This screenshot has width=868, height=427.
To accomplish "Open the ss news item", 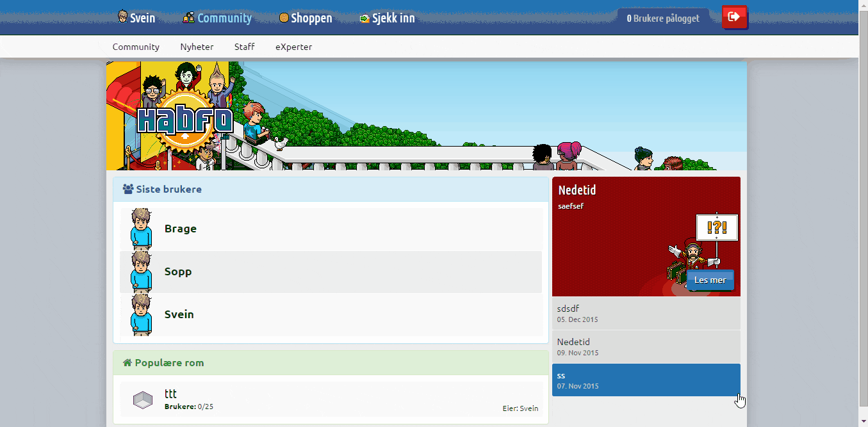I will tap(646, 380).
